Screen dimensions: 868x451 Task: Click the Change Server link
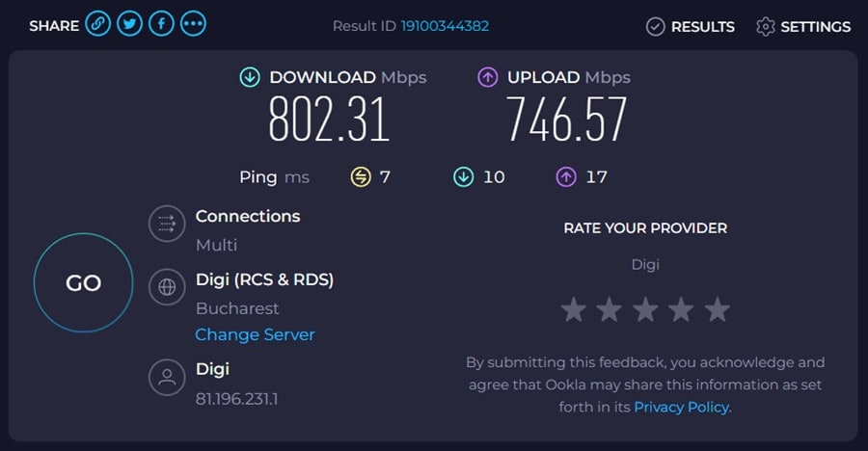click(255, 334)
